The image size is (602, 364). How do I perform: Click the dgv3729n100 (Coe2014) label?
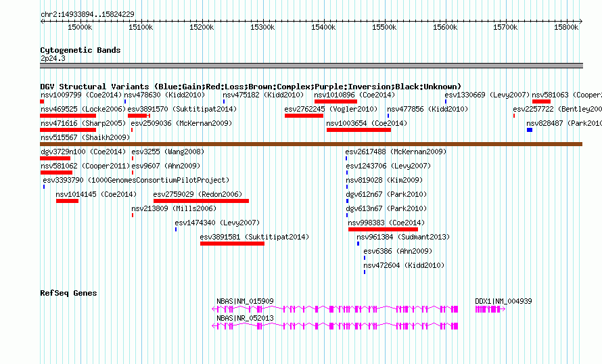(83, 152)
